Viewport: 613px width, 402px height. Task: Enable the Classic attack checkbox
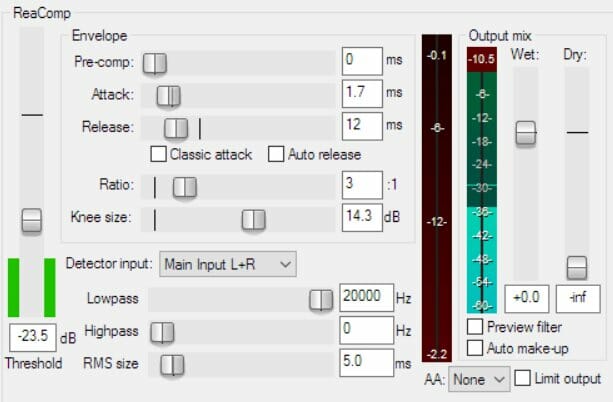point(158,154)
